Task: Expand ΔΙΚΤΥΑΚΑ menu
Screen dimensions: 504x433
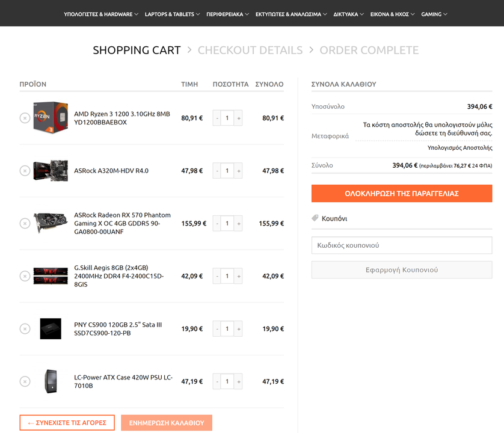Action: pyautogui.click(x=348, y=14)
